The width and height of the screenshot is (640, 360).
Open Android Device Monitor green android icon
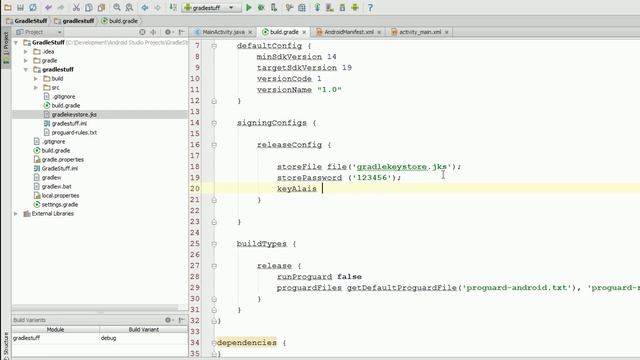click(355, 7)
